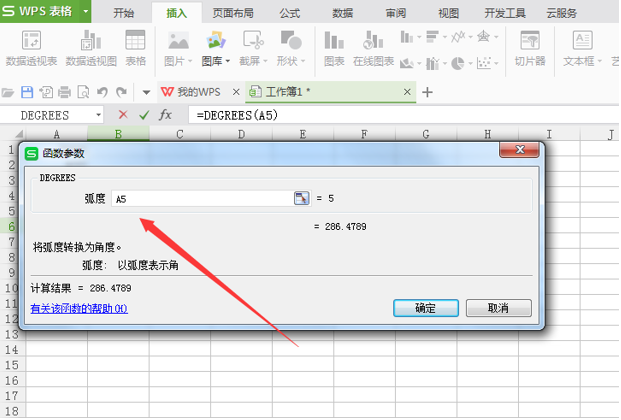Screen dimensions: 621x420
Task: Print with the printer icon
Action: (64, 92)
